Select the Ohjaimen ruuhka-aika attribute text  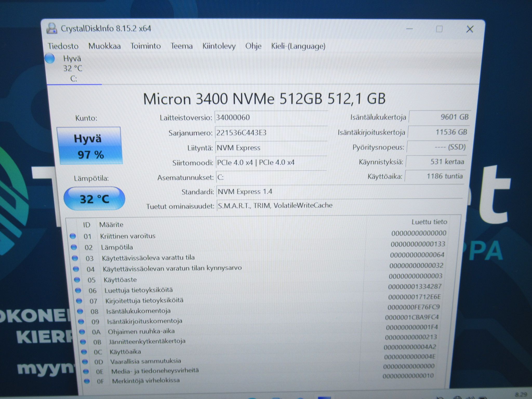point(141,331)
